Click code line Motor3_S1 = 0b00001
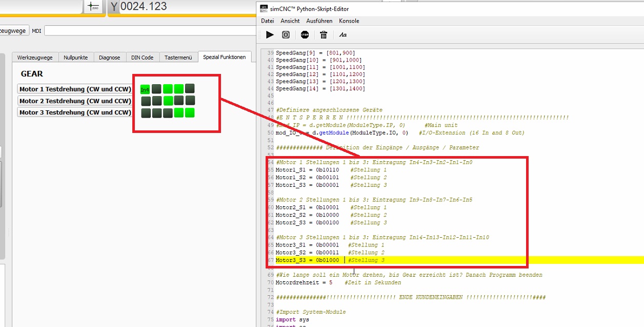The width and height of the screenshot is (644, 327). pyautogui.click(x=330, y=245)
